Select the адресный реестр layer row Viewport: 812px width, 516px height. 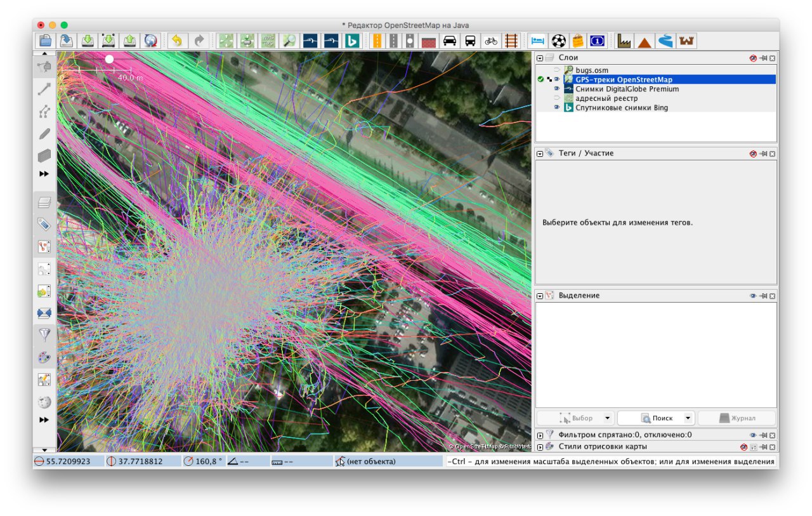pyautogui.click(x=656, y=98)
